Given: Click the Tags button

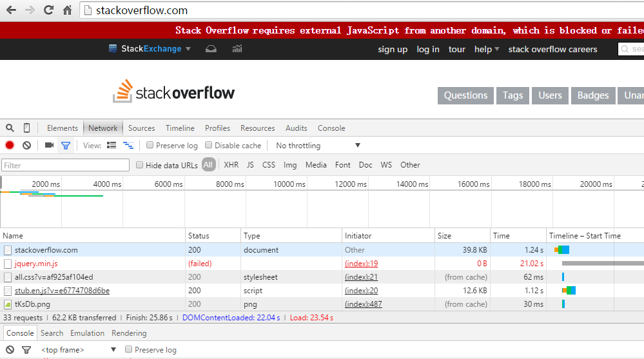Looking at the screenshot, I should 512,95.
